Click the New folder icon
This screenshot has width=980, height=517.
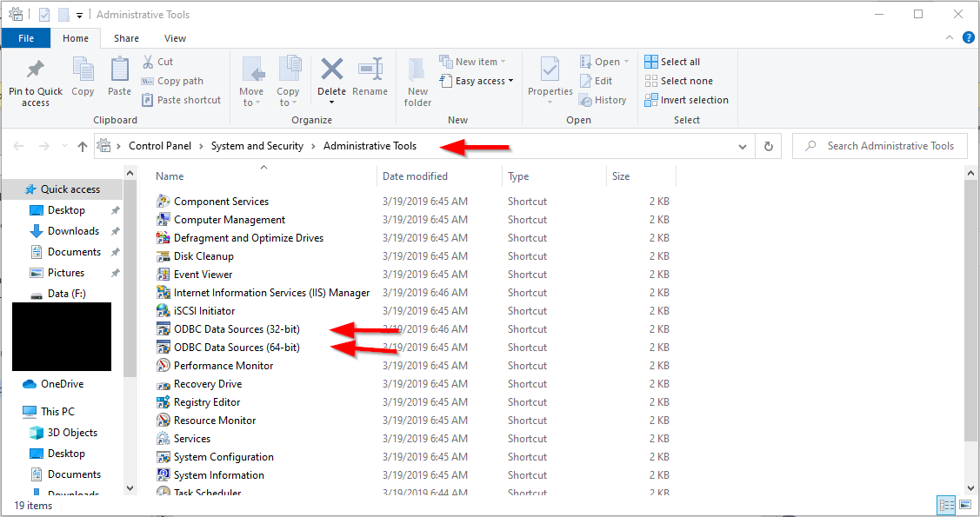coord(417,70)
